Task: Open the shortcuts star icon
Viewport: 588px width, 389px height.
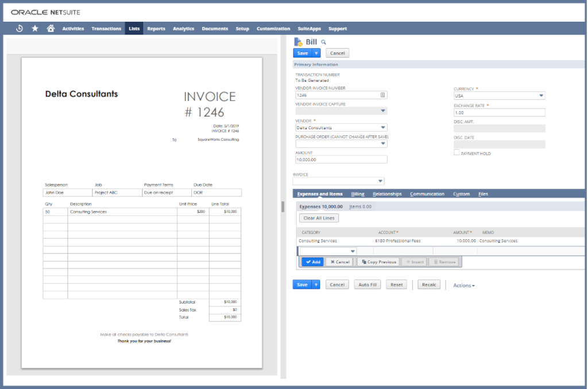Action: tap(35, 29)
